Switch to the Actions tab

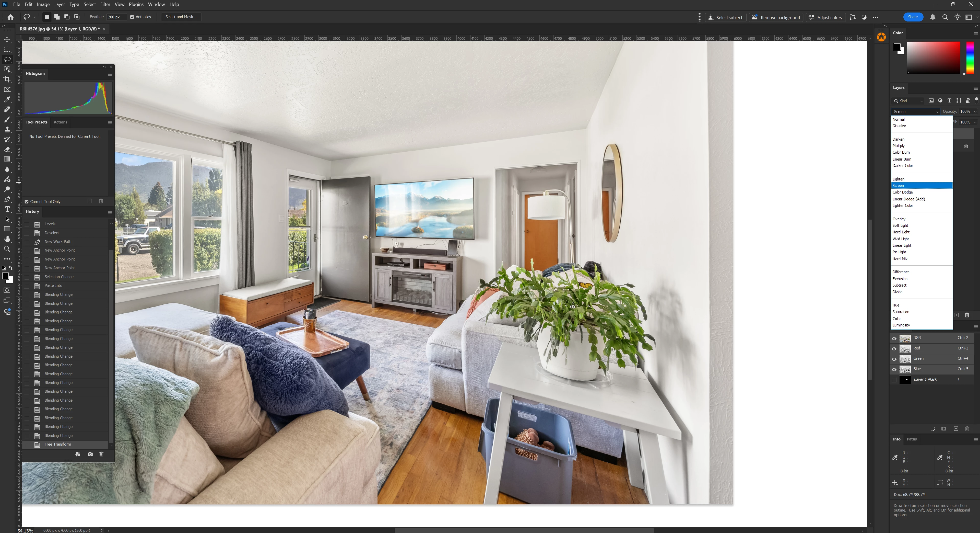[x=60, y=122]
